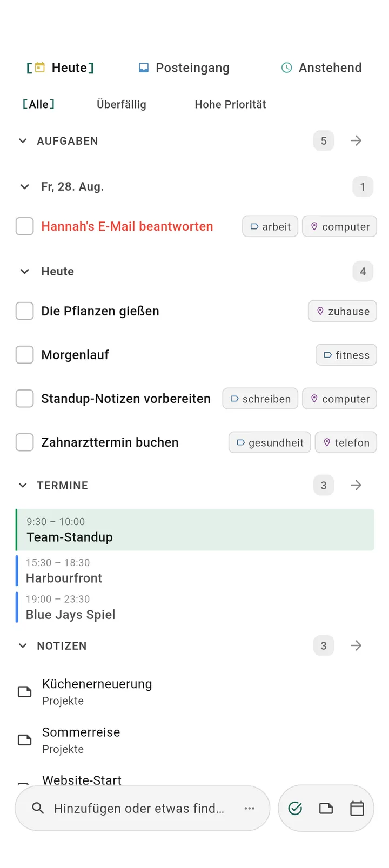Viewport: 389px width, 868px height.
Task: Open the three-dots options in search bar
Action: [x=250, y=809]
